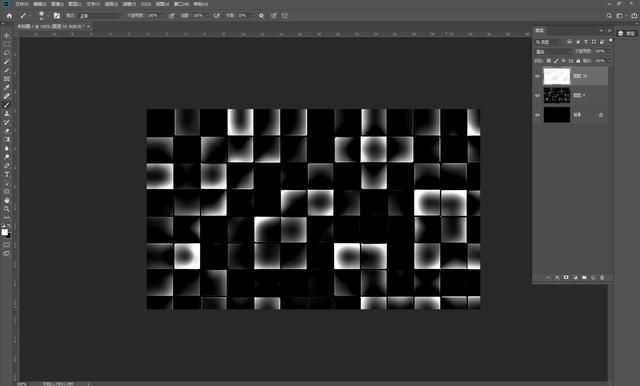Select the Dodge tool
Image resolution: width=640 pixels, height=386 pixels.
[x=7, y=157]
